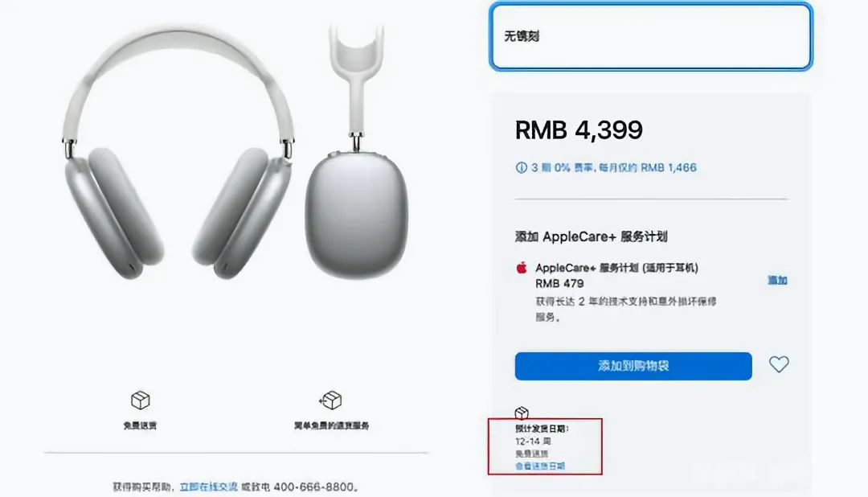Click the blue 添加到购物袋 button

click(633, 366)
